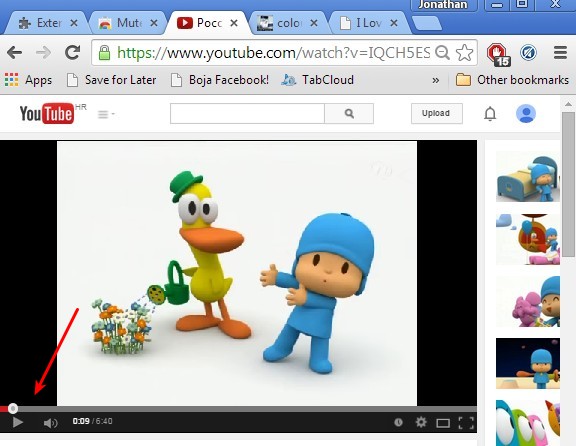
Task: Click the Upload button
Action: [436, 114]
